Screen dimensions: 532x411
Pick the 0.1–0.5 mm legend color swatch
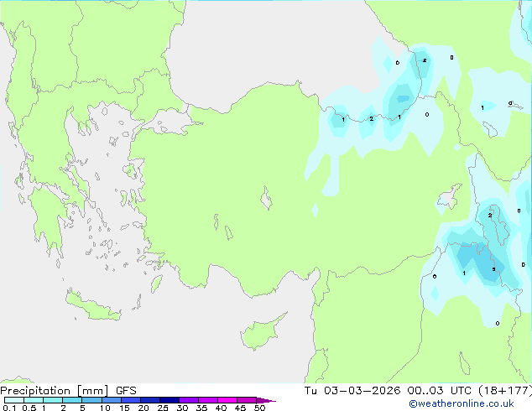[x=14, y=400]
